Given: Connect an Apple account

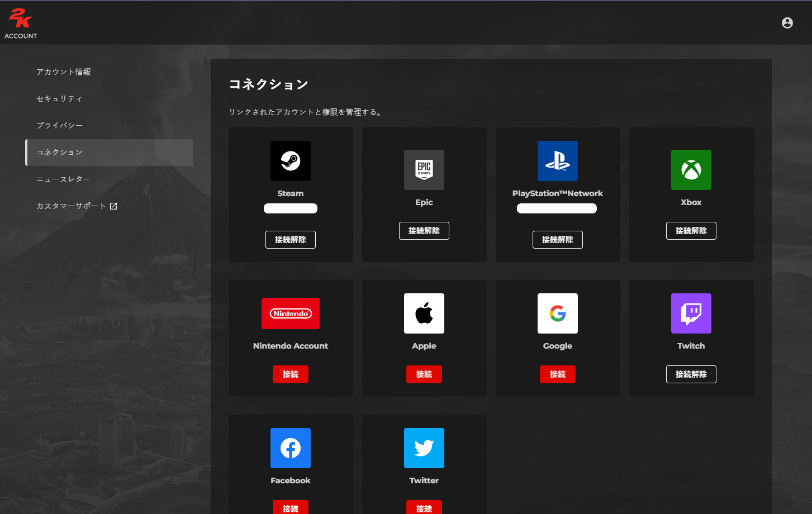Looking at the screenshot, I should (424, 374).
